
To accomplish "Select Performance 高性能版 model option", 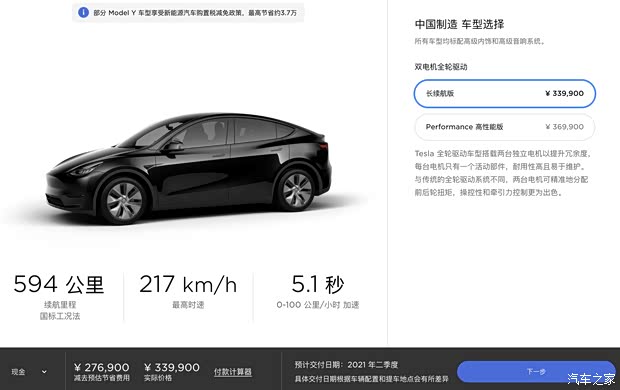I will [x=505, y=127].
